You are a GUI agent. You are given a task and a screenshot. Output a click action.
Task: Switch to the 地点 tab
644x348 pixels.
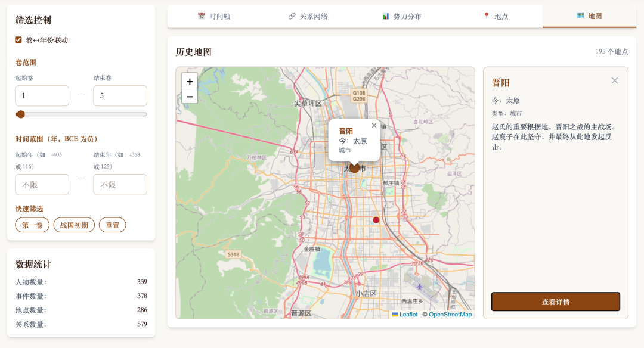pyautogui.click(x=496, y=17)
